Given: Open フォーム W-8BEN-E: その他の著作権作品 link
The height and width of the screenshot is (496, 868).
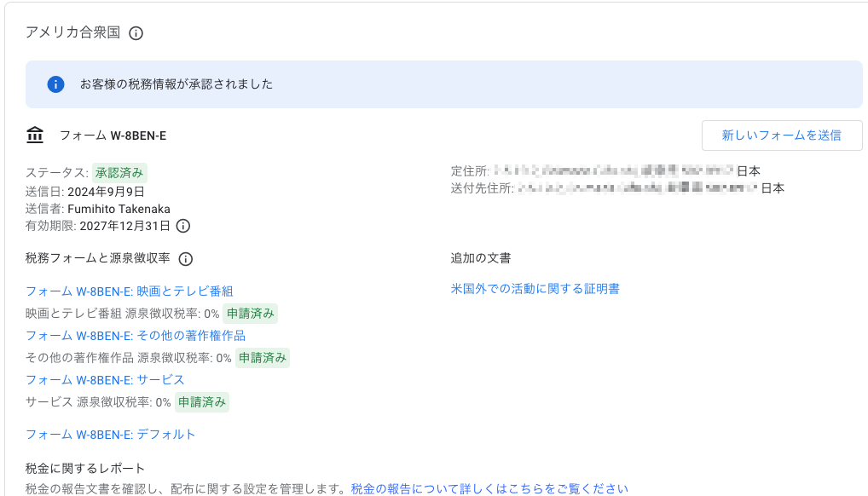Looking at the screenshot, I should coord(136,336).
